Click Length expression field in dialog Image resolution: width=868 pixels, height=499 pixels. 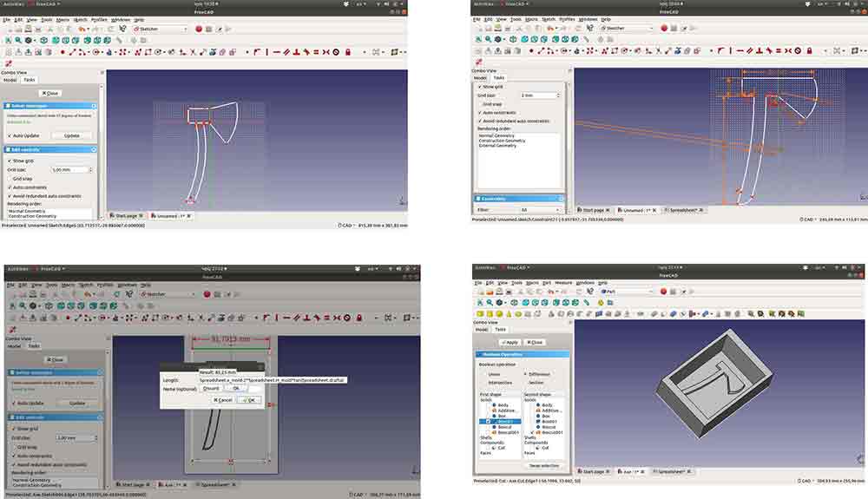(273, 380)
